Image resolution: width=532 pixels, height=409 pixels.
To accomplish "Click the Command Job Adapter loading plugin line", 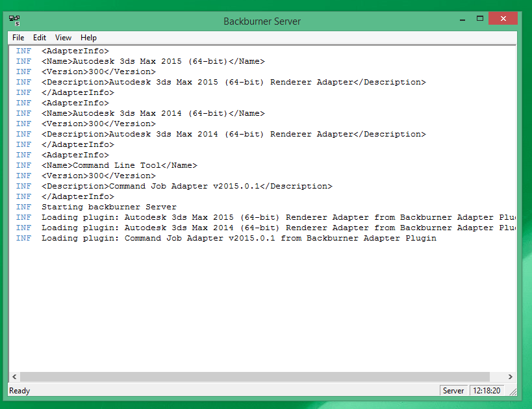I will click(238, 238).
